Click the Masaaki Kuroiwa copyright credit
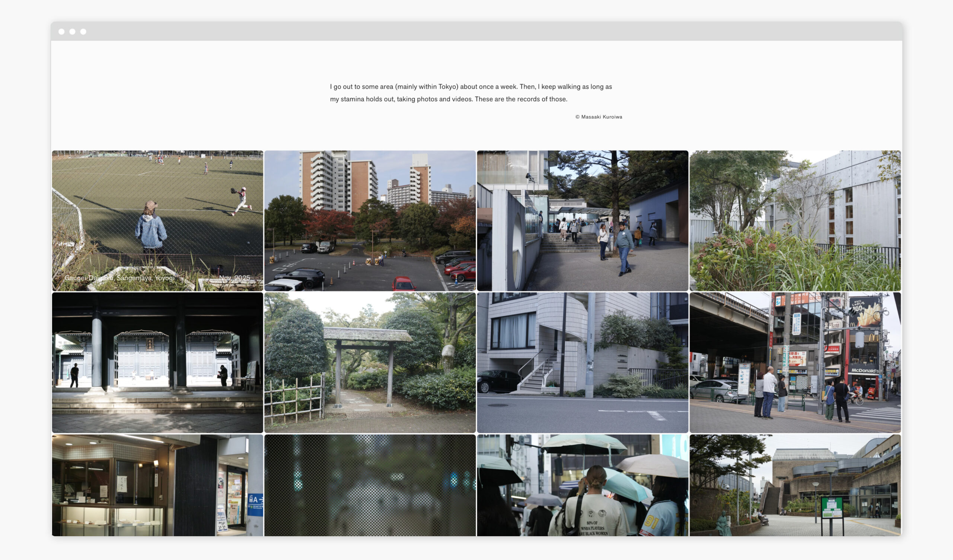This screenshot has height=560, width=953. click(599, 117)
